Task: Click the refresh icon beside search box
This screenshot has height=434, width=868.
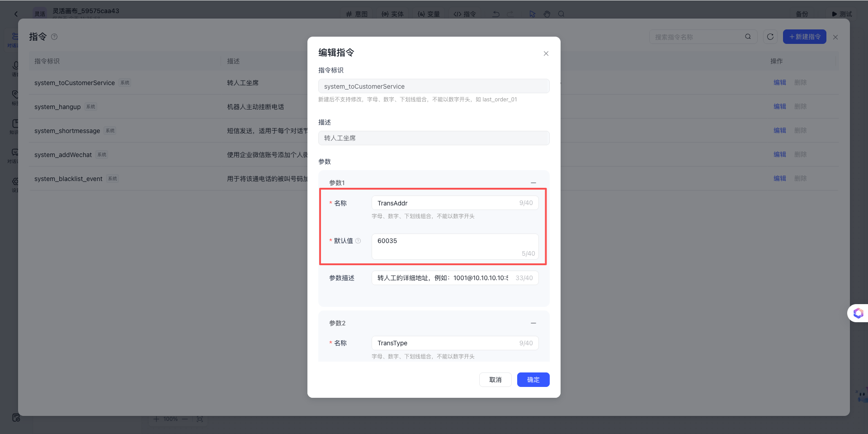Action: point(770,37)
